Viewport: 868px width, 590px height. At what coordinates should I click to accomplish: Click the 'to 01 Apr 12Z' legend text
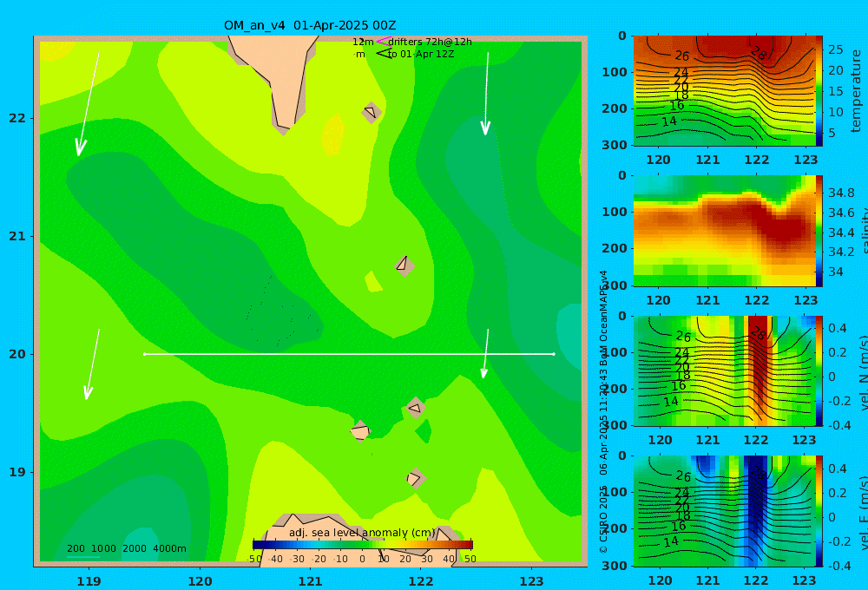click(421, 55)
